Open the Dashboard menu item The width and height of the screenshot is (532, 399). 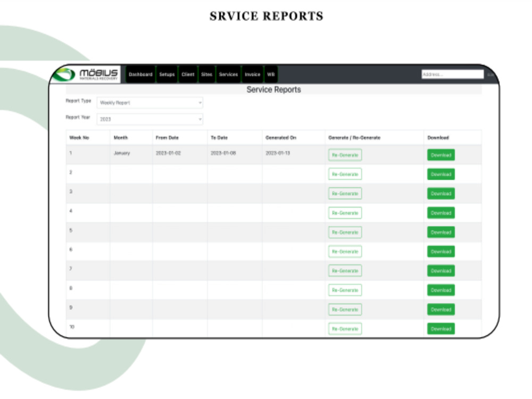tap(140, 74)
